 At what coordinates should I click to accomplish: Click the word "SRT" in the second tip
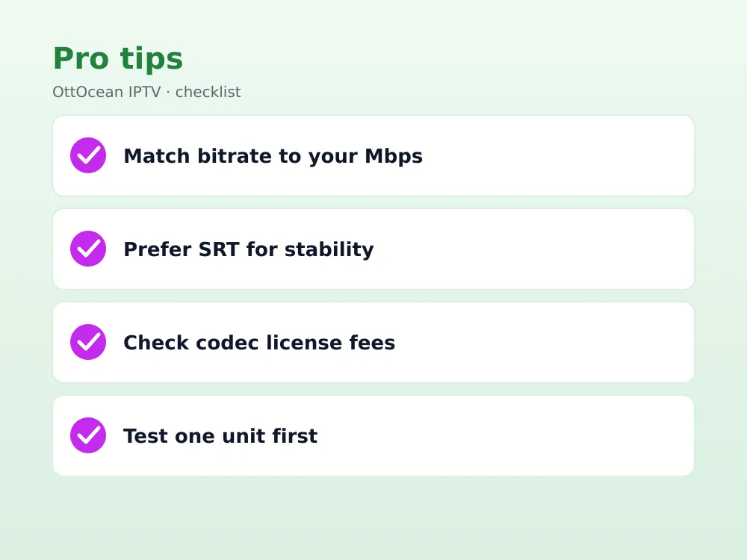218,249
